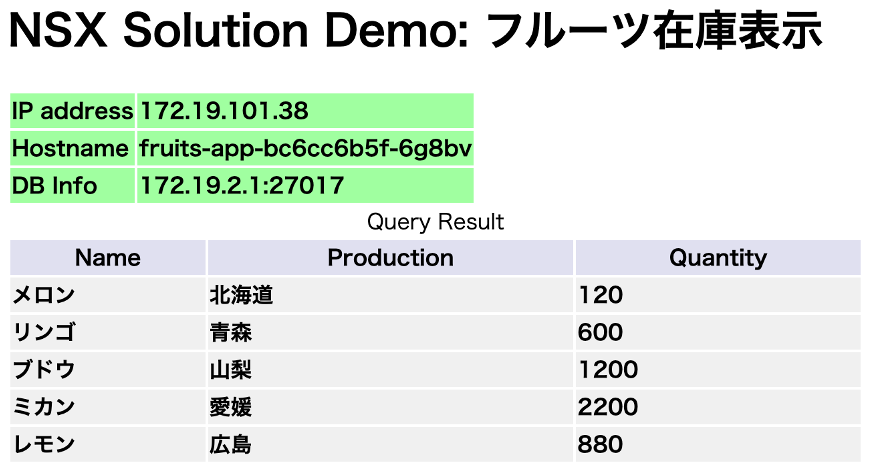This screenshot has height=476, width=870.
Task: Click the Name column header
Action: [x=108, y=258]
